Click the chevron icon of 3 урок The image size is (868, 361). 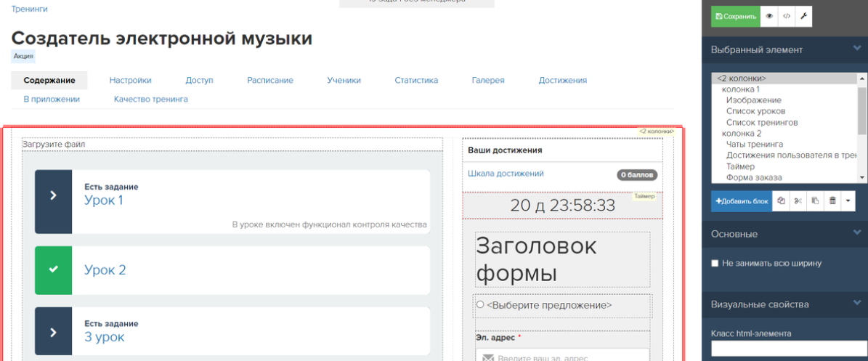(53, 331)
